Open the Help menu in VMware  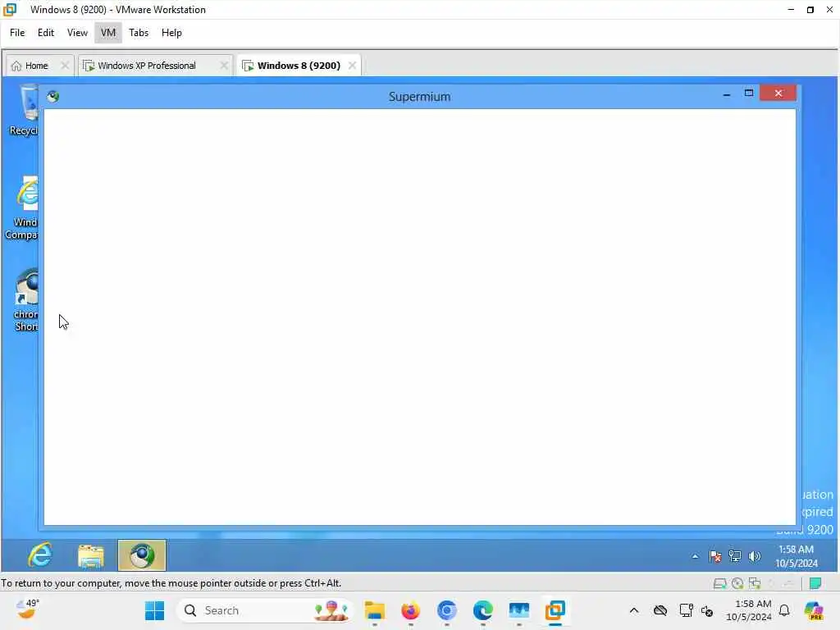pyautogui.click(x=171, y=33)
